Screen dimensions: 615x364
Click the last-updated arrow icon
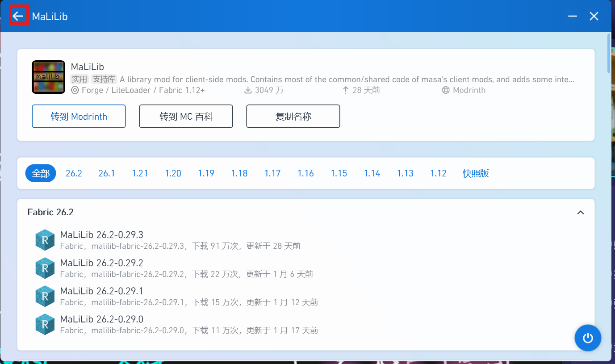[x=345, y=90]
